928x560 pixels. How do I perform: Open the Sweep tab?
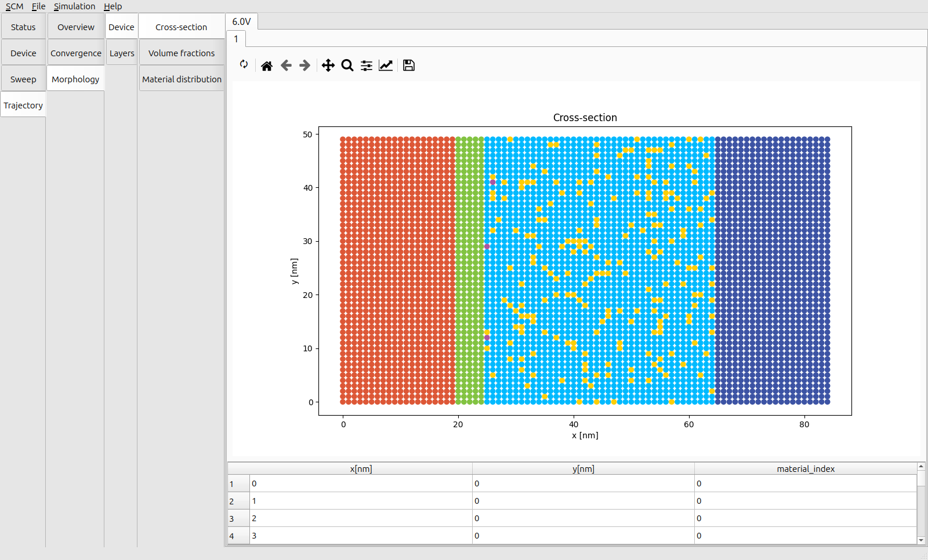pos(23,79)
